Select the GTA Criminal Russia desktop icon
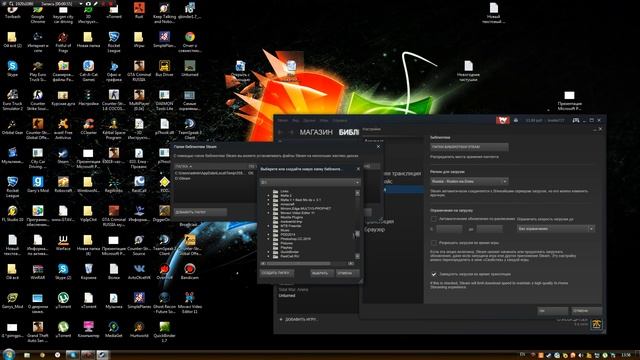 [x=139, y=71]
